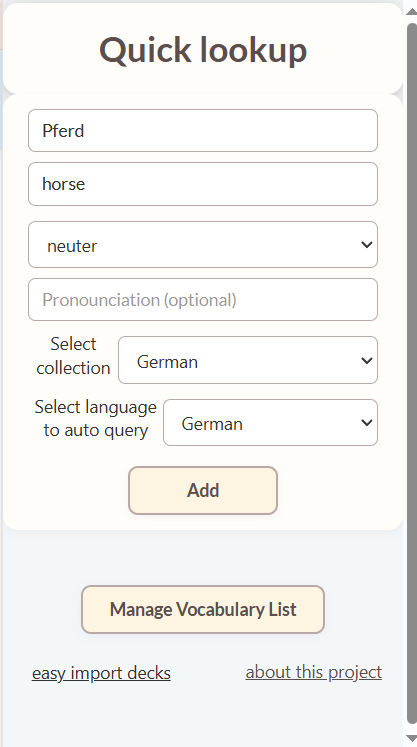Open the neuter gender dropdown
The image size is (417, 747).
pyautogui.click(x=203, y=244)
